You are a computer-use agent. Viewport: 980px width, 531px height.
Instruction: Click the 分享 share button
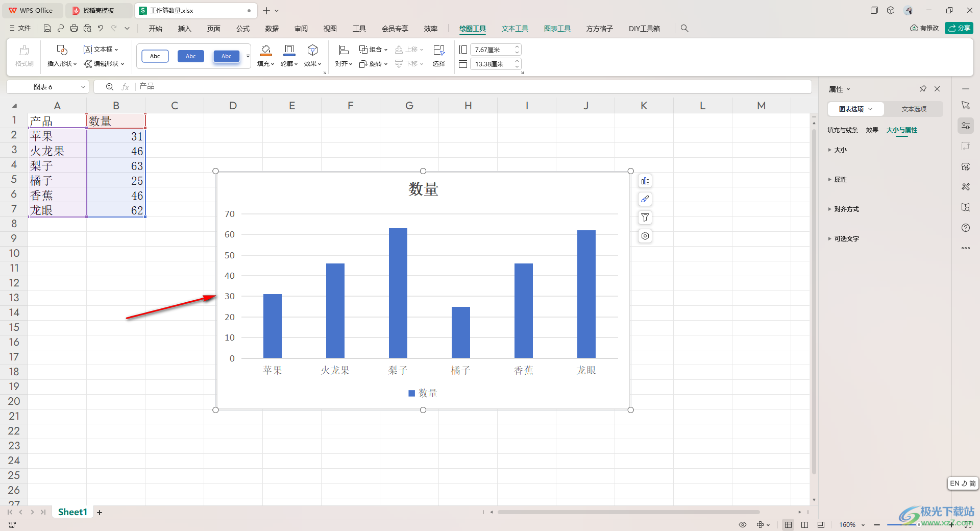pos(959,28)
